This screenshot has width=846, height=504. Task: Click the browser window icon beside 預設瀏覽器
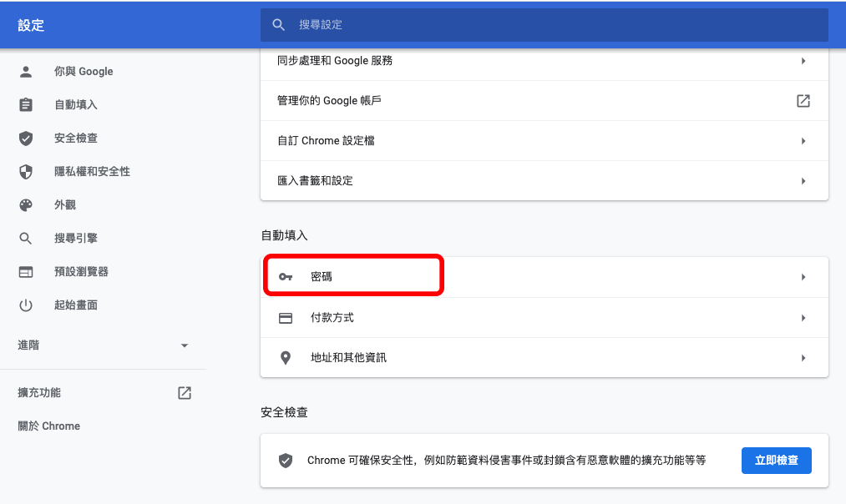[x=26, y=272]
